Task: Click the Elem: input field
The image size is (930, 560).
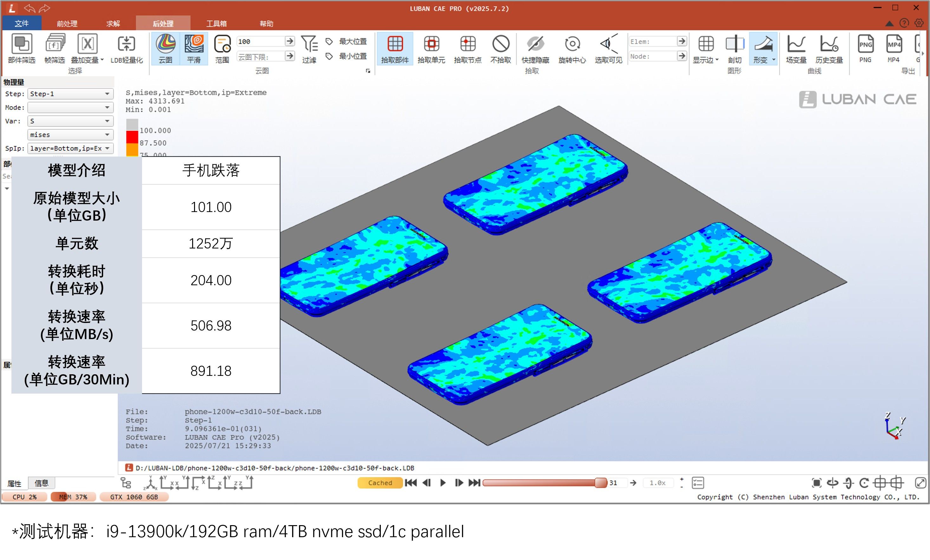Action: (653, 41)
